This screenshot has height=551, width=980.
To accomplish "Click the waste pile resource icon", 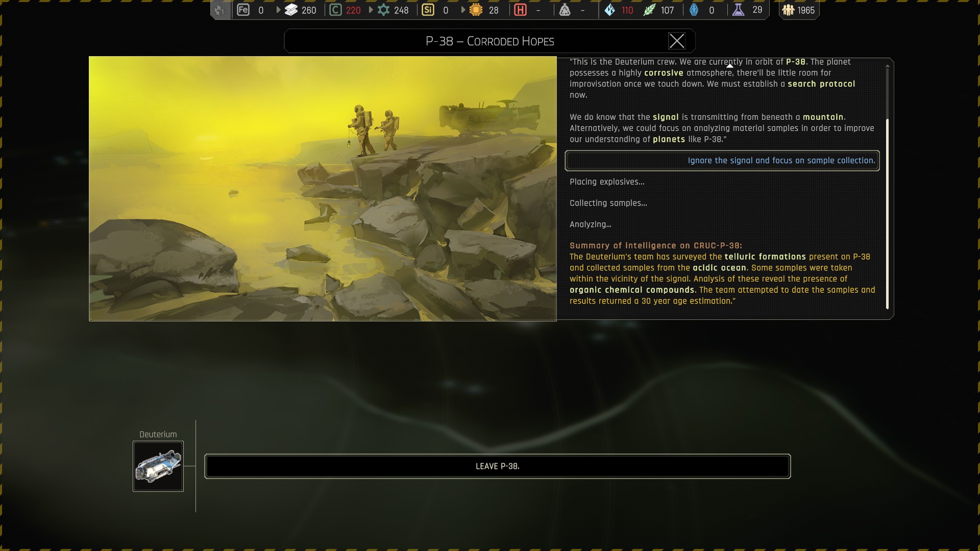I will point(565,10).
